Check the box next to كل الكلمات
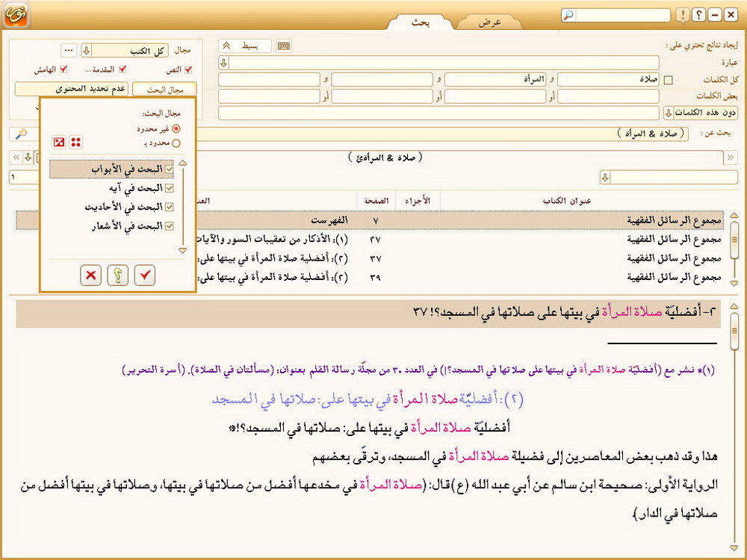 [x=669, y=80]
